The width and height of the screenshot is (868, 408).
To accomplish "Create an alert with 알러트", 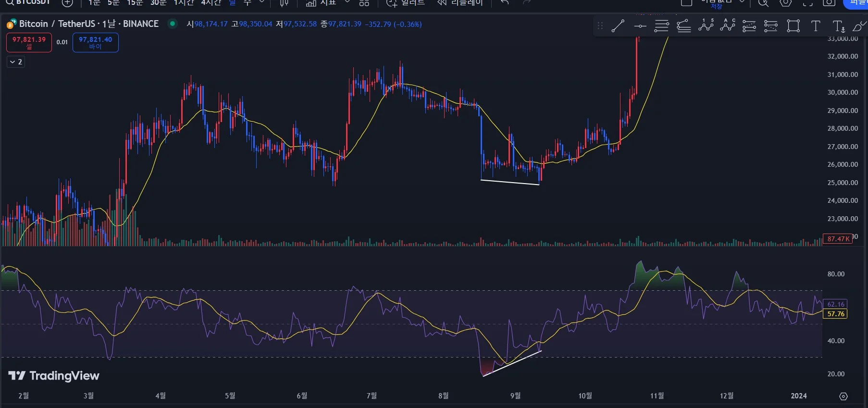I will coord(406,3).
